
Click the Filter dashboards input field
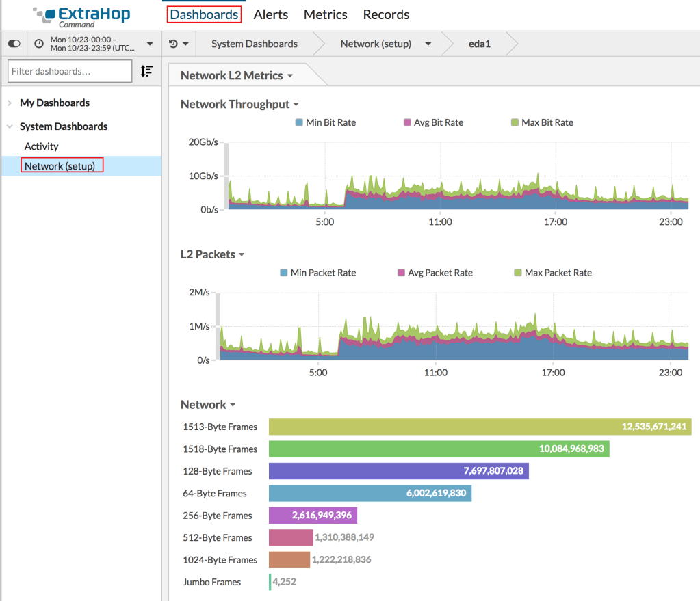69,70
